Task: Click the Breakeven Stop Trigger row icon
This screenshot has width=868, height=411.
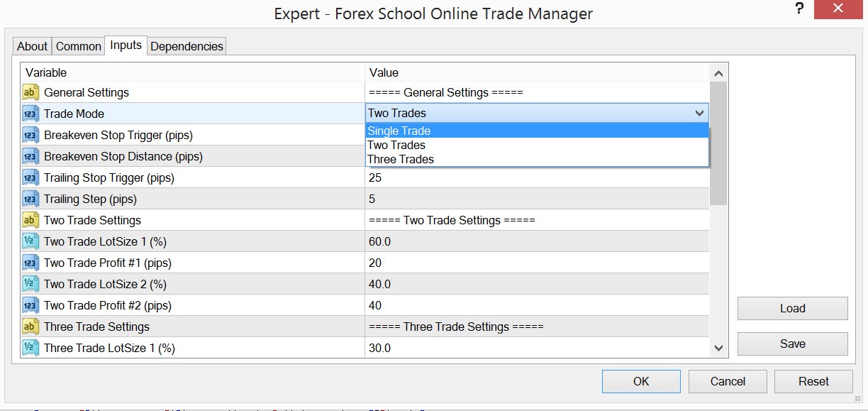Action: pos(30,135)
